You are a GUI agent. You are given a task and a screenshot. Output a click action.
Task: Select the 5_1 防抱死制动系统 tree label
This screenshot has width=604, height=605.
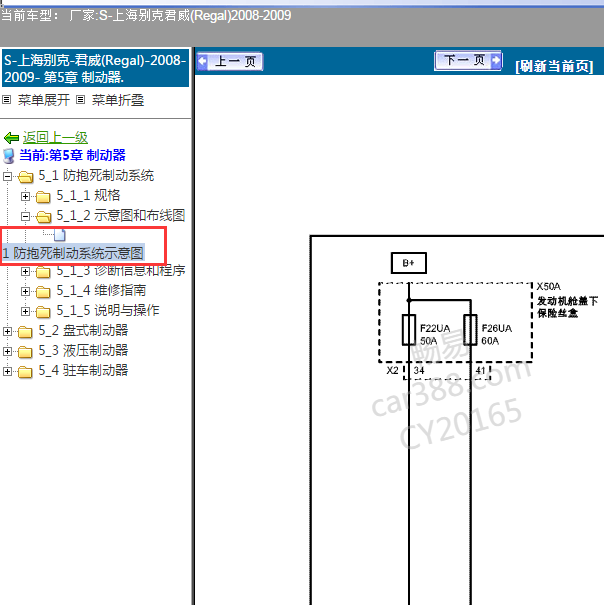(96, 176)
